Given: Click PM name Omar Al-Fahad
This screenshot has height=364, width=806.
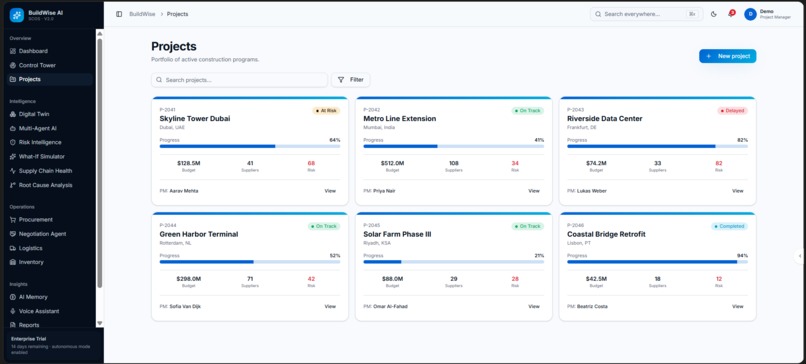Looking at the screenshot, I should point(390,306).
